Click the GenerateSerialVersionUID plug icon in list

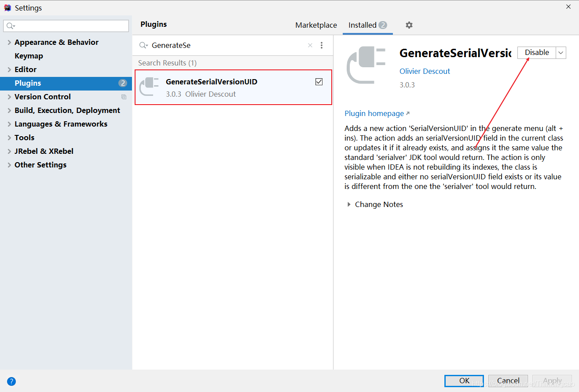pos(149,87)
